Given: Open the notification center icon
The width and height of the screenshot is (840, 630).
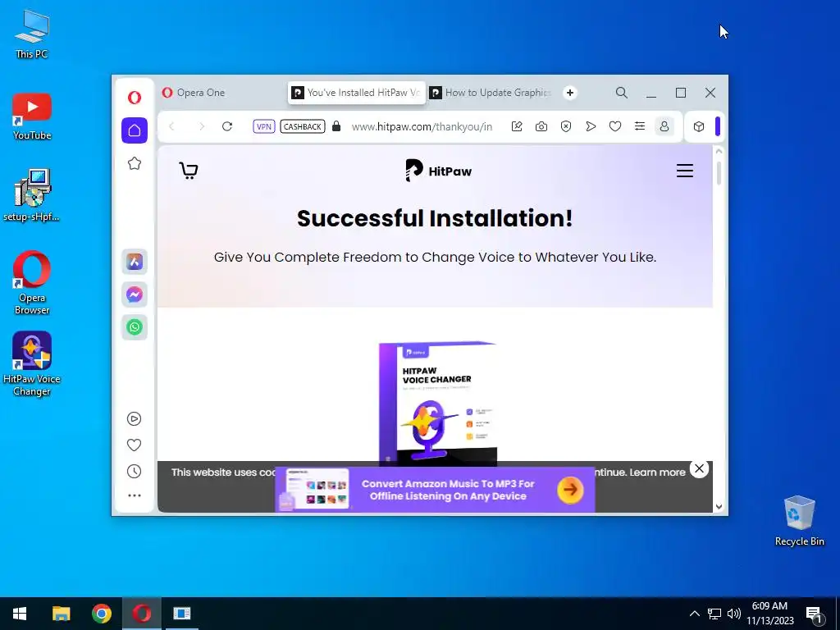Looking at the screenshot, I should (815, 615).
